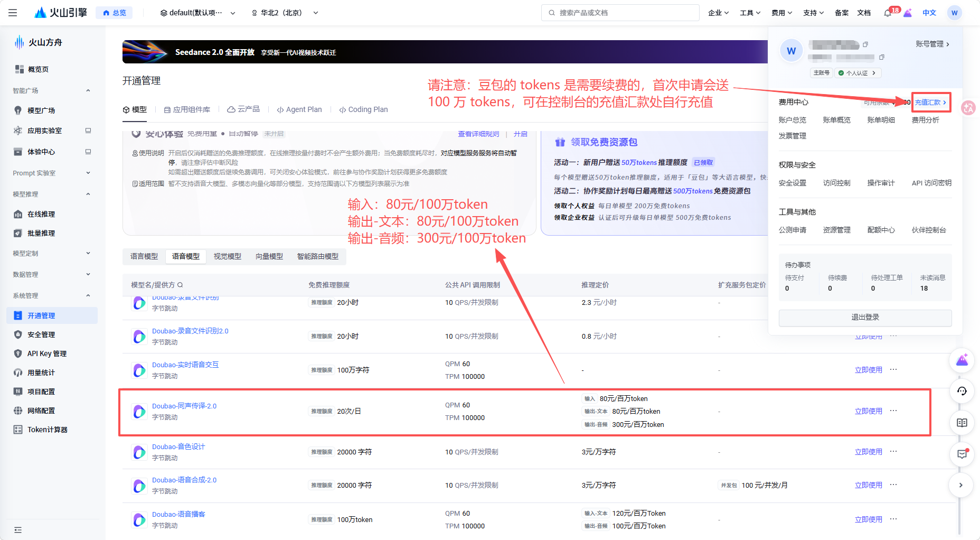The image size is (980, 540).
Task: Open 安全管理 in the sidebar
Action: click(41, 334)
